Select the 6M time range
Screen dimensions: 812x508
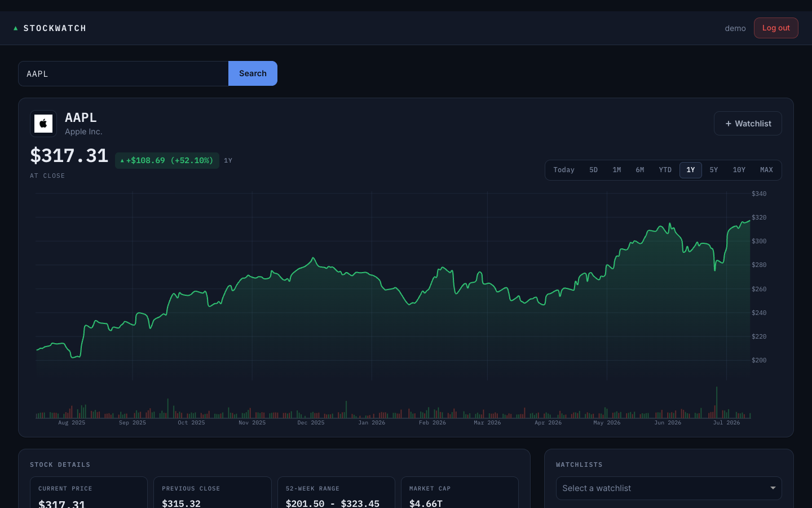[x=640, y=170]
